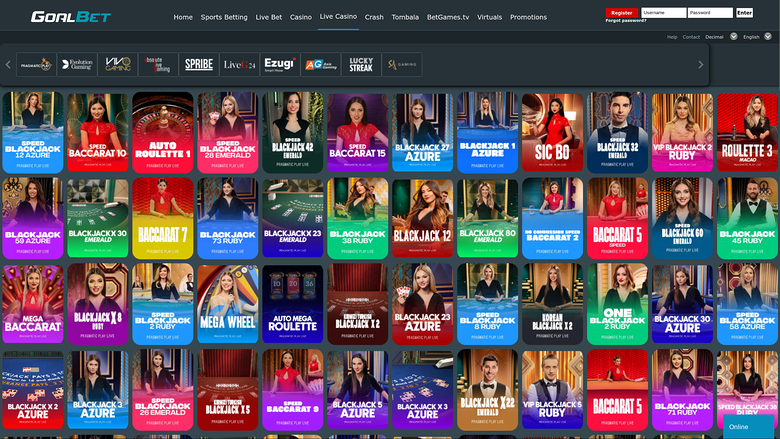This screenshot has width=780, height=439.
Task: Filter by LiveG24 provider logo
Action: tap(239, 65)
